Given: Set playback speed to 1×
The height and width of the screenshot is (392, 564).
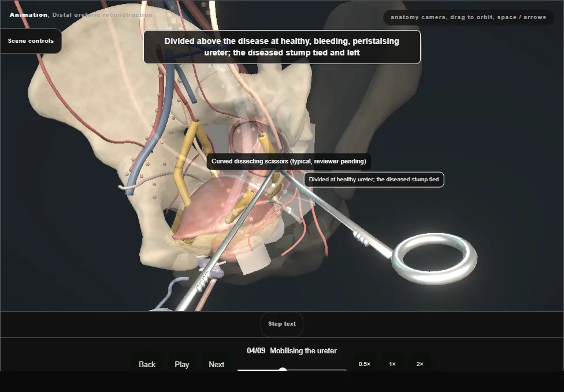Looking at the screenshot, I should point(392,364).
